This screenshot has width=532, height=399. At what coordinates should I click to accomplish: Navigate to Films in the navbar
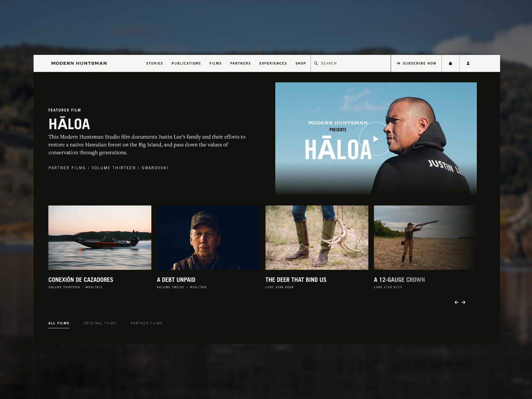(x=215, y=63)
